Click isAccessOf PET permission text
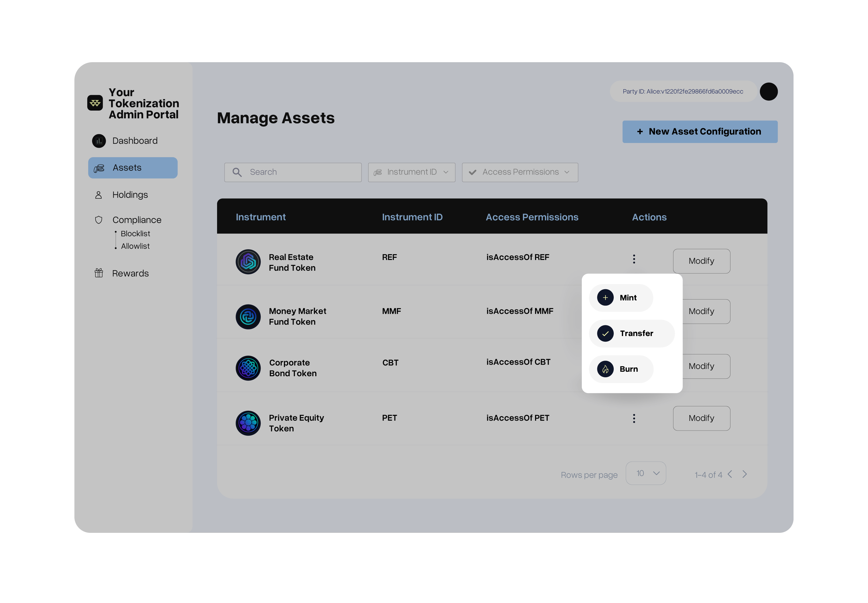The image size is (868, 603). pyautogui.click(x=518, y=418)
